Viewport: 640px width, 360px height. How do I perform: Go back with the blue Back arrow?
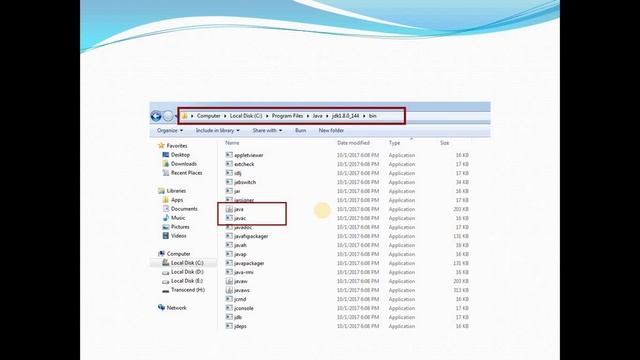click(156, 116)
